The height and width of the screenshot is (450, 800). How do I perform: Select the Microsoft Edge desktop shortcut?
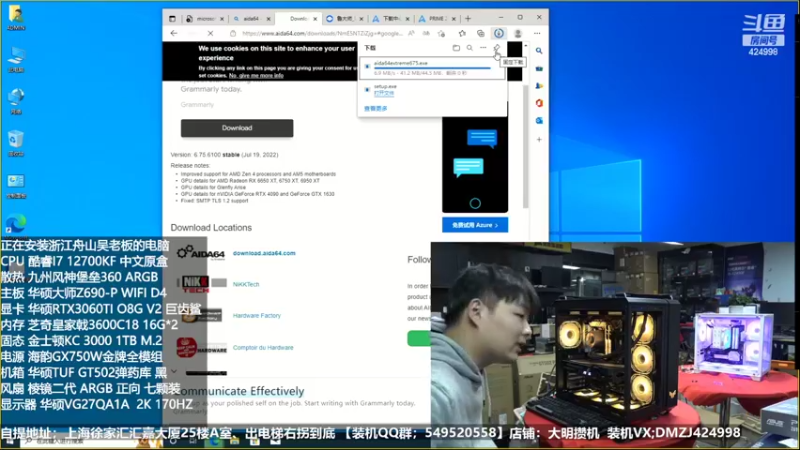click(x=16, y=224)
